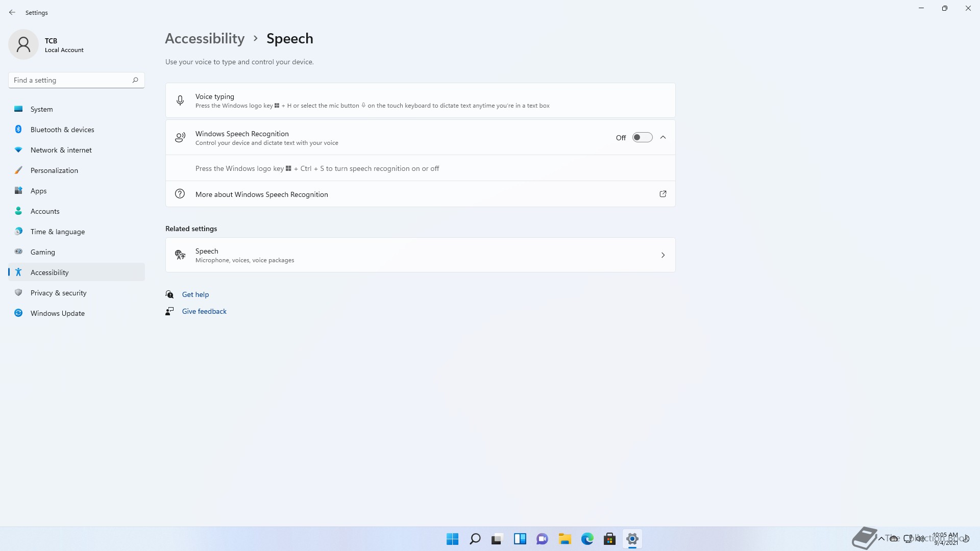980x551 pixels.
Task: Open Microsoft Store from taskbar
Action: 609,539
